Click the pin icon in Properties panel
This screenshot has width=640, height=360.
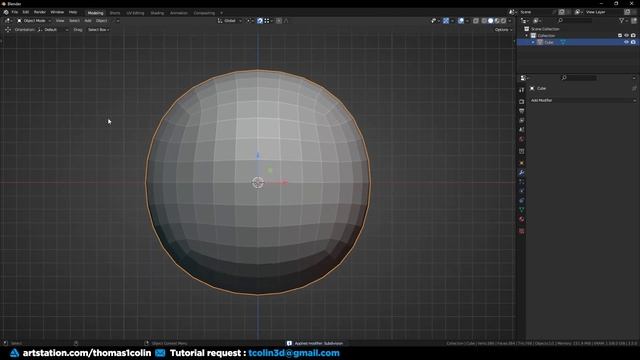coord(634,88)
